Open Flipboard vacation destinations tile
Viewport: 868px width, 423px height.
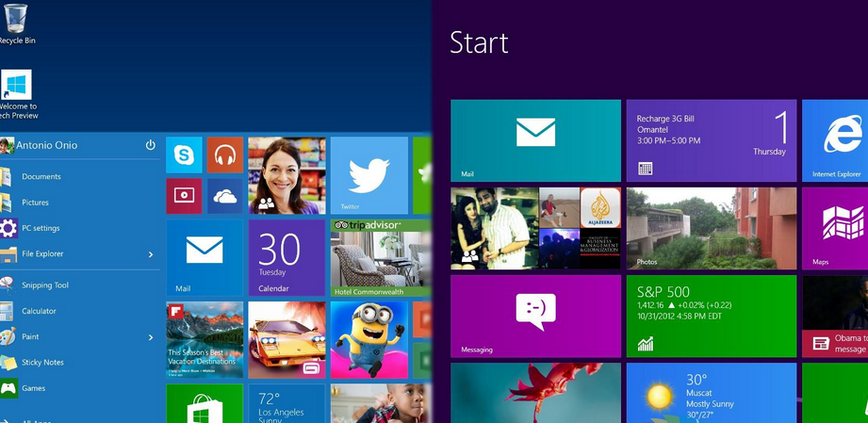click(x=205, y=340)
